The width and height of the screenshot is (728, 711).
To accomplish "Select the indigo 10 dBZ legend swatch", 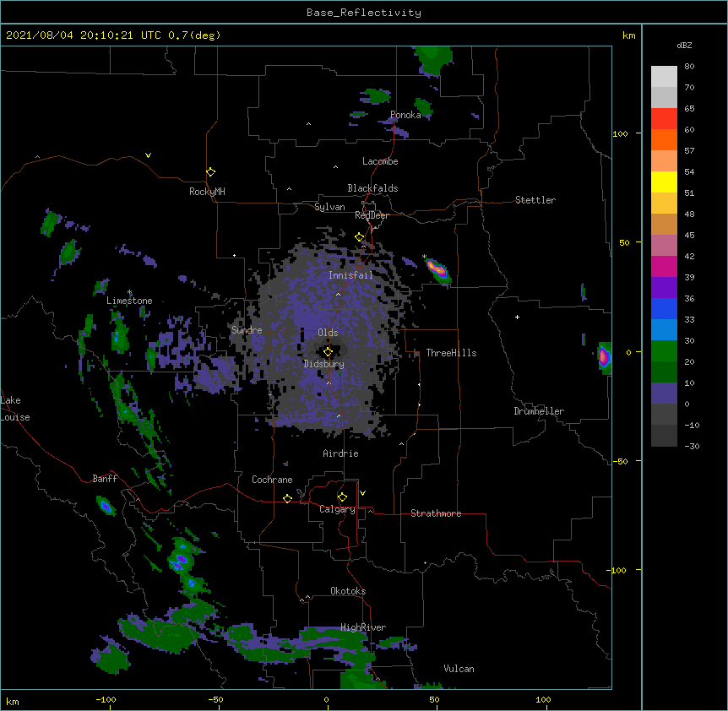I will coord(664,393).
